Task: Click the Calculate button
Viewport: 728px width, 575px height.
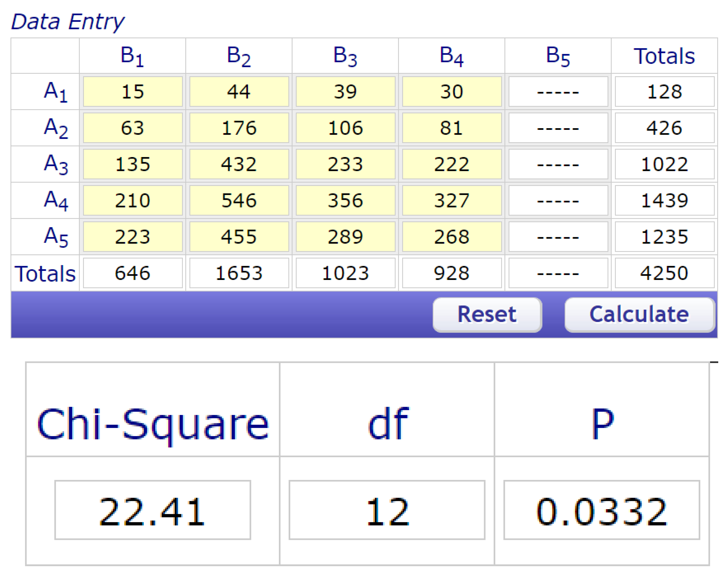Action: 639,314
